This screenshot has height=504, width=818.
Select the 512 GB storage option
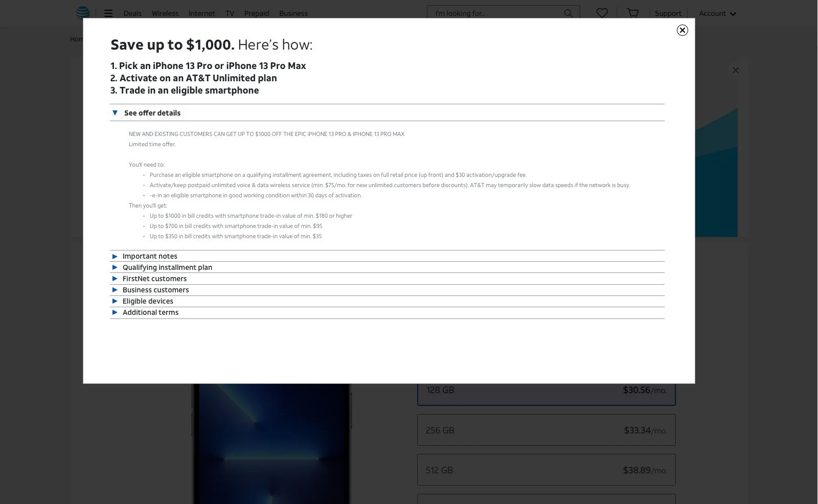click(x=546, y=470)
